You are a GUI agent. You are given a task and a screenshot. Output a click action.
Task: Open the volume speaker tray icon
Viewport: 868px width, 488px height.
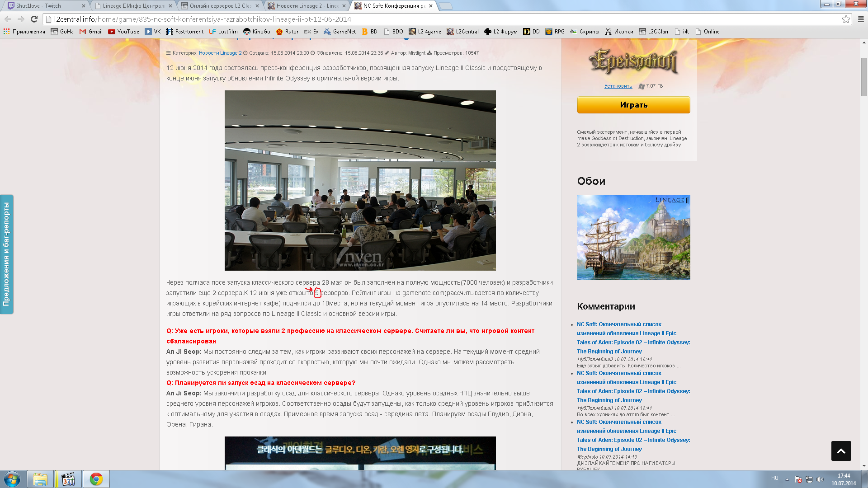click(820, 479)
